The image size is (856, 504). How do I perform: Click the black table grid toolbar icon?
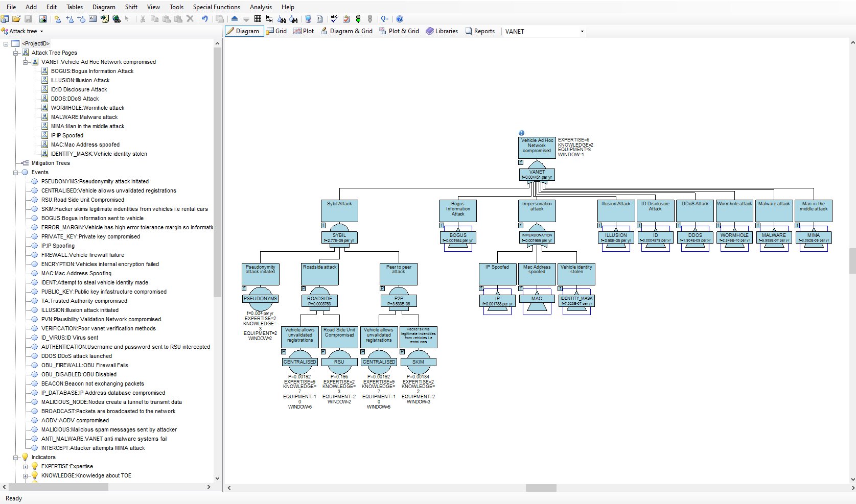pos(258,19)
